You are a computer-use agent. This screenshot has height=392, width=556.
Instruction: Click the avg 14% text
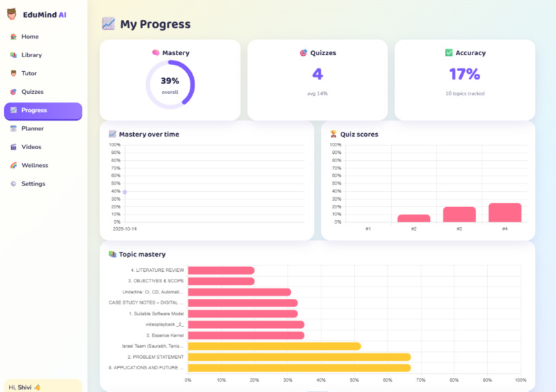317,94
